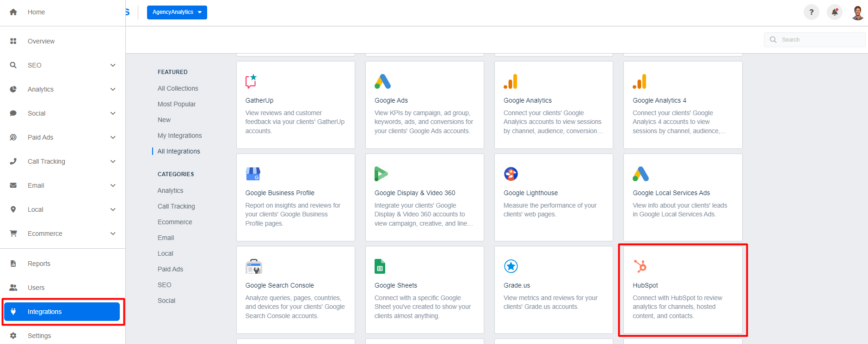
Task: Click the Google Sheets card description
Action: point(423,307)
